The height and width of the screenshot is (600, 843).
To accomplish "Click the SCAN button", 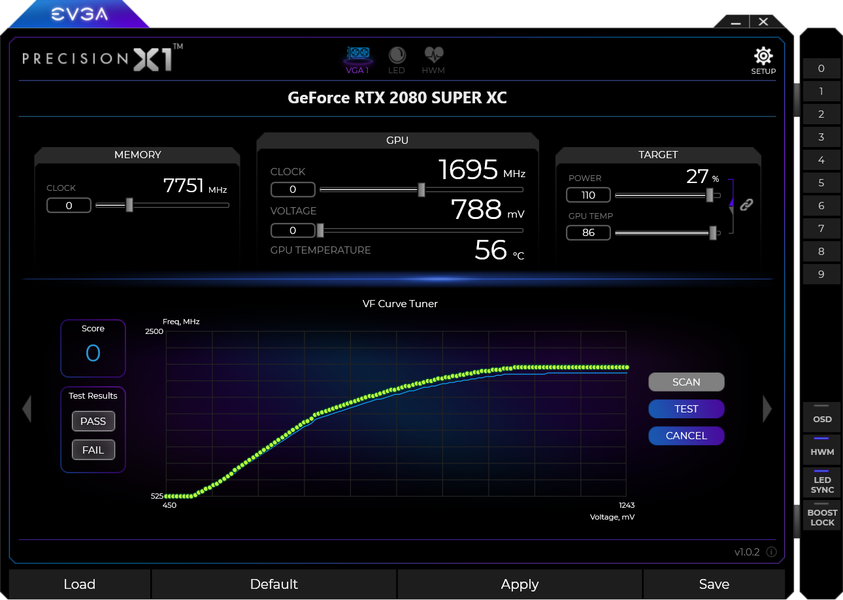I will click(686, 382).
